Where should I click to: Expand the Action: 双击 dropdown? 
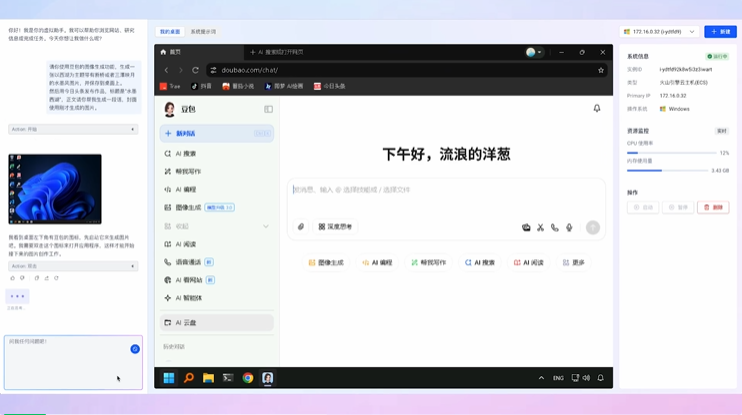coord(73,266)
